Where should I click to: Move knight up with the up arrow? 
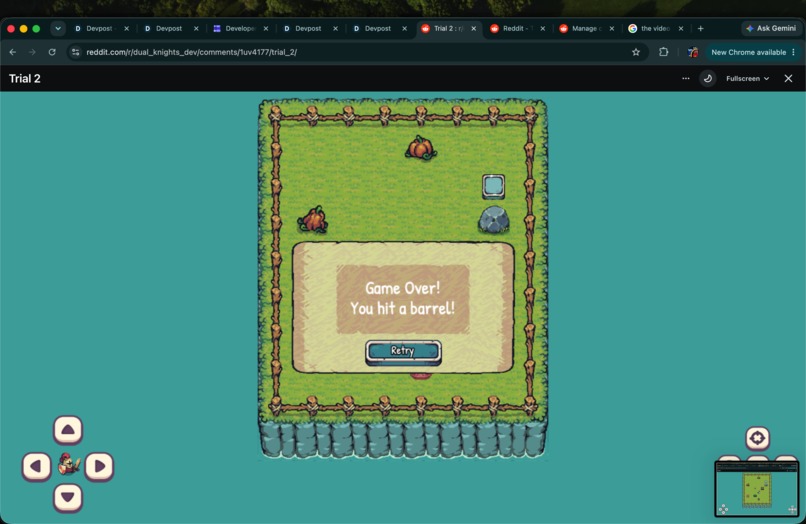(x=68, y=429)
